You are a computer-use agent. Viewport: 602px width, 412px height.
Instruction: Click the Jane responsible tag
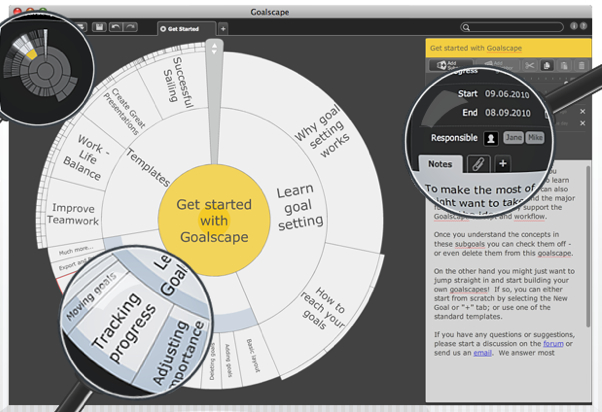[513, 137]
